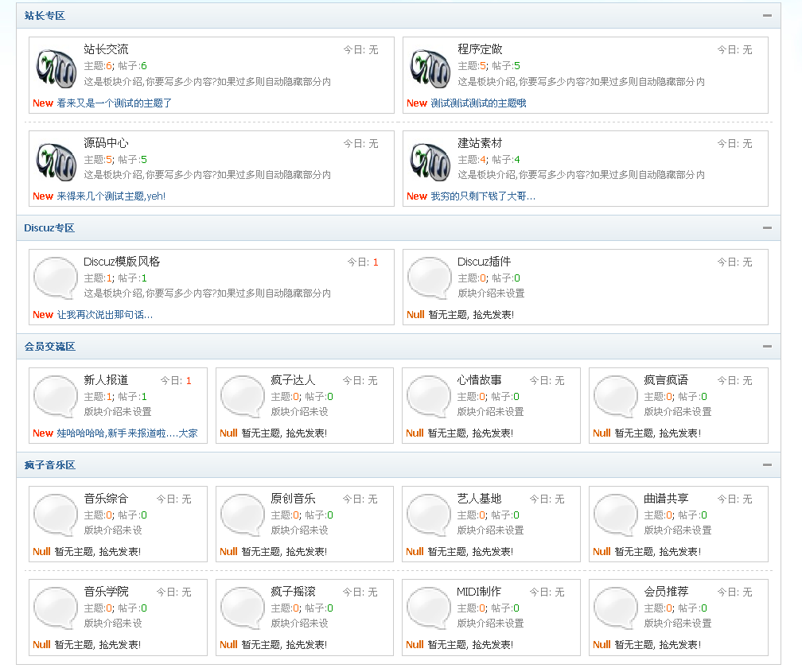Collapse the Discuz专区 section

click(x=767, y=227)
